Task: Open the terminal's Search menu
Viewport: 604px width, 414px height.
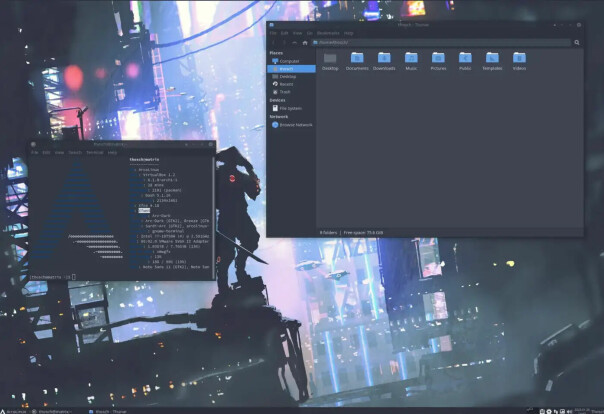Action: [x=75, y=153]
